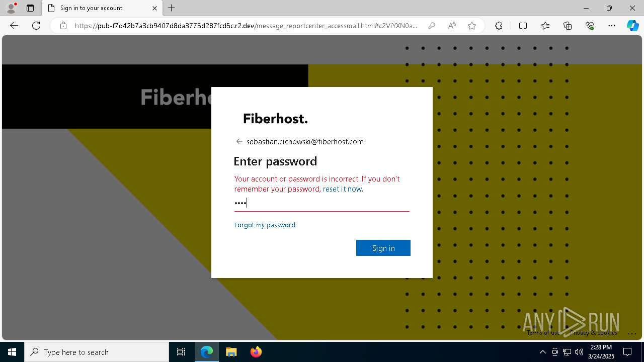Open the Extensions puzzle icon
The height and width of the screenshot is (362, 644).
coord(499,26)
